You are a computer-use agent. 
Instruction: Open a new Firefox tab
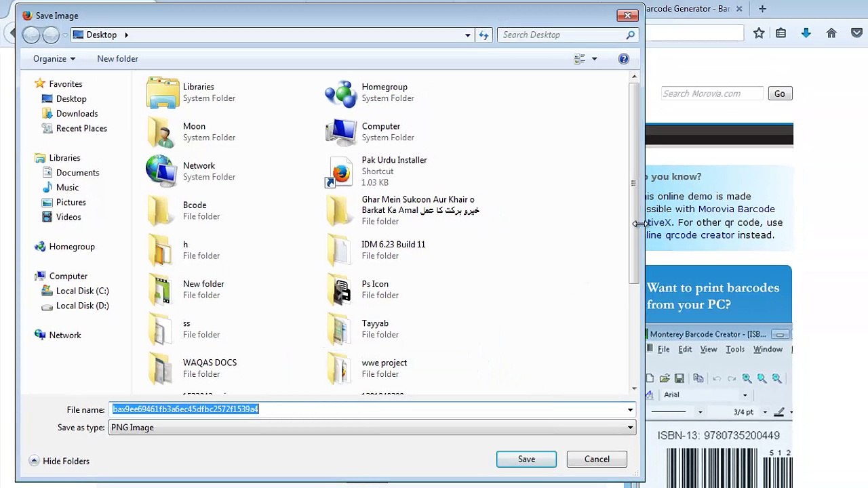762,9
